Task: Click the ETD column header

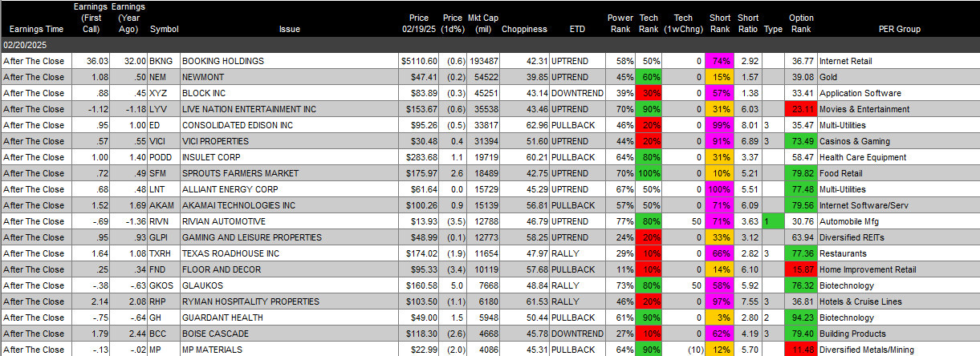Action: 577,29
